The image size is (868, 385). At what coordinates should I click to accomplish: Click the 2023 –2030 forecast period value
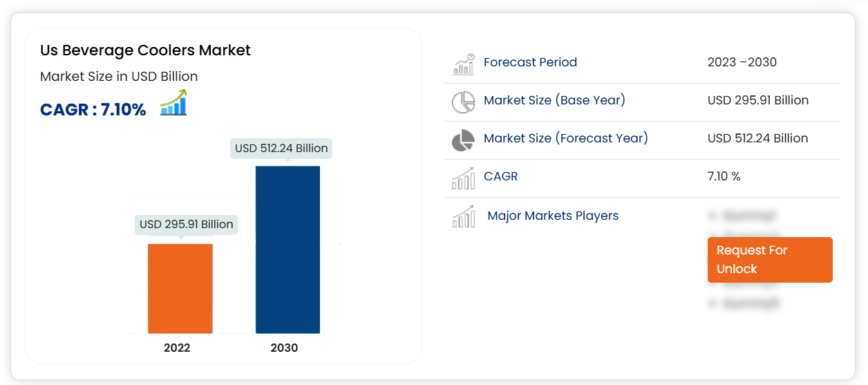pyautogui.click(x=742, y=62)
